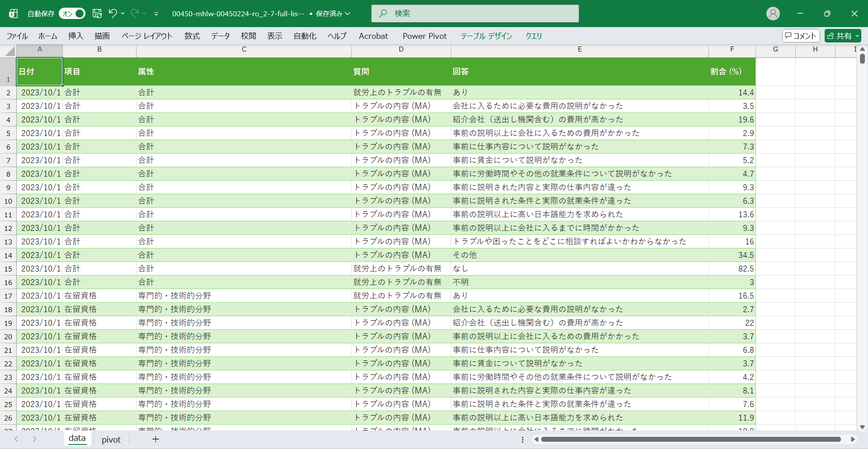Click the account profile avatar icon
The image size is (868, 449).
click(773, 14)
